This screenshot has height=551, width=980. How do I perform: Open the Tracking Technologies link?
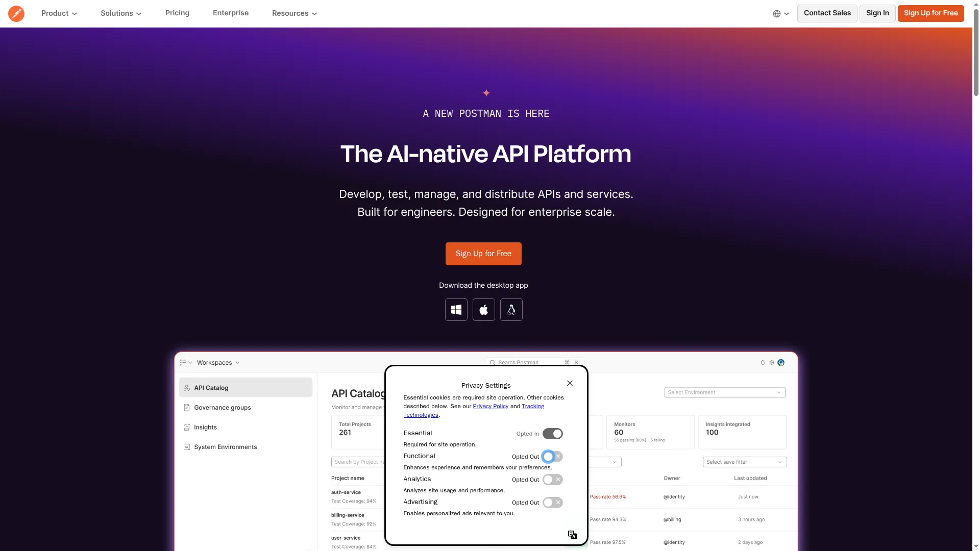coord(532,407)
